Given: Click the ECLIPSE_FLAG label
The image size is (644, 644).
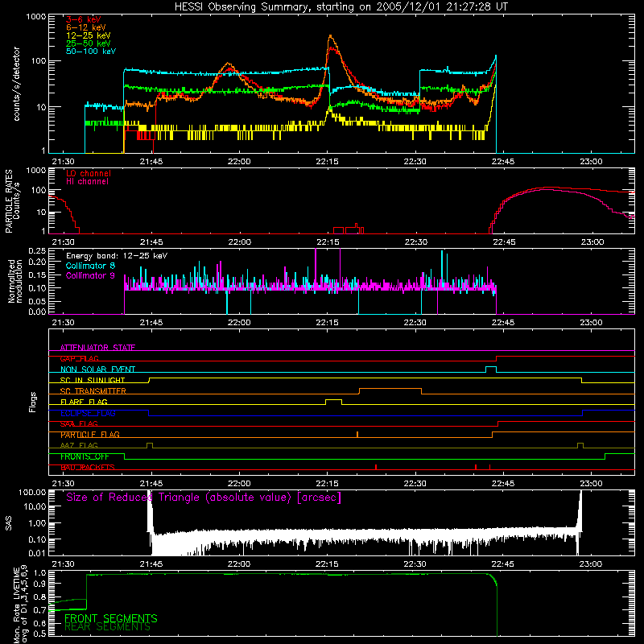Looking at the screenshot, I should (x=88, y=413).
